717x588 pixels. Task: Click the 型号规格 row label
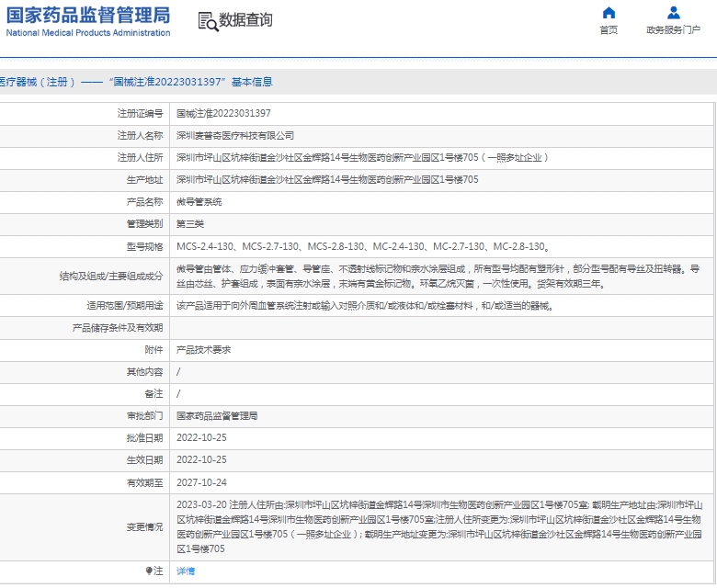[144, 247]
